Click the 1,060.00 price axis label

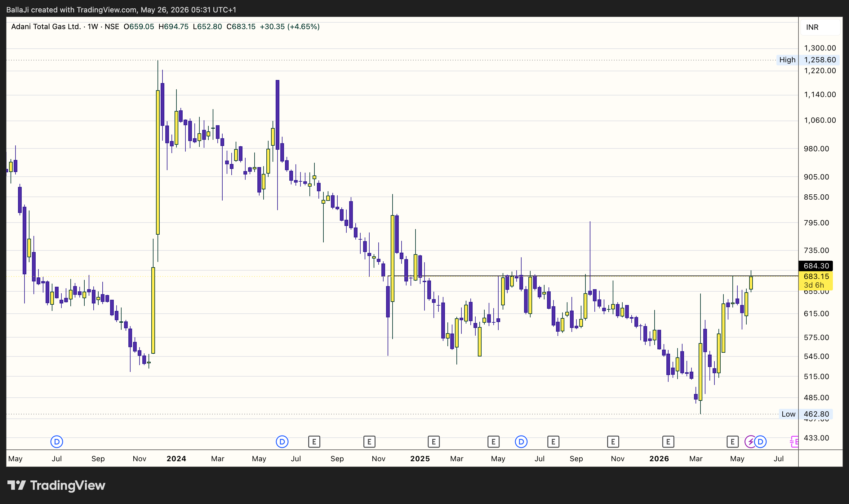820,120
